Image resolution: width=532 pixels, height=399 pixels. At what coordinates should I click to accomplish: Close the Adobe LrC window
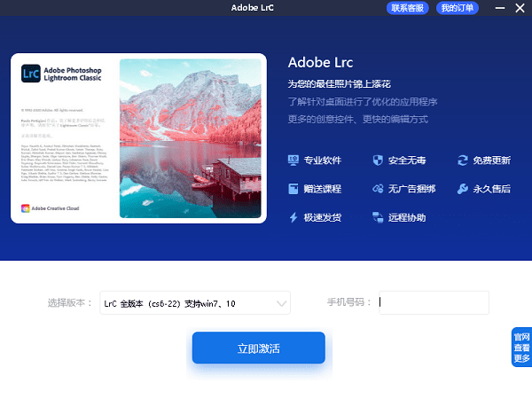(520, 8)
